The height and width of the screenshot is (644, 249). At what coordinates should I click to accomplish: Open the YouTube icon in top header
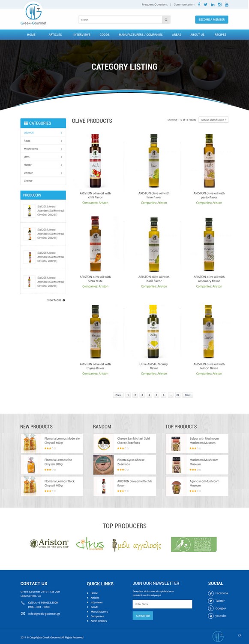click(x=227, y=4)
